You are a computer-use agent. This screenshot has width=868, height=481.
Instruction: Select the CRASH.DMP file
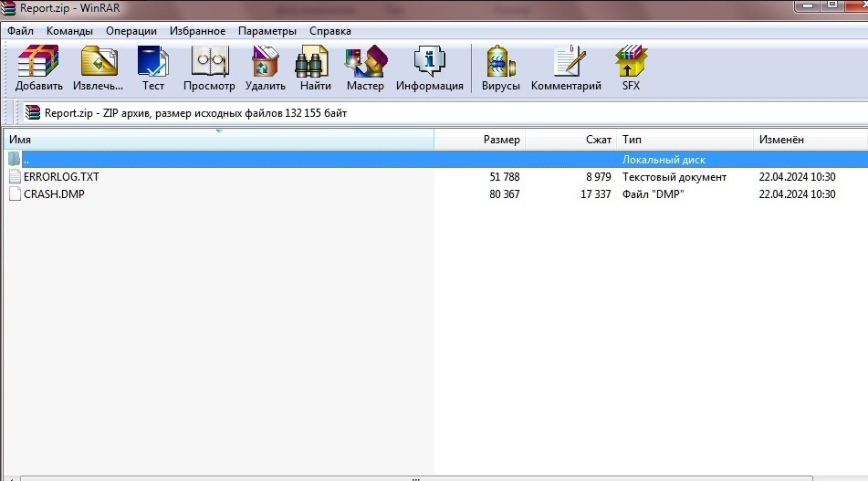tap(54, 194)
